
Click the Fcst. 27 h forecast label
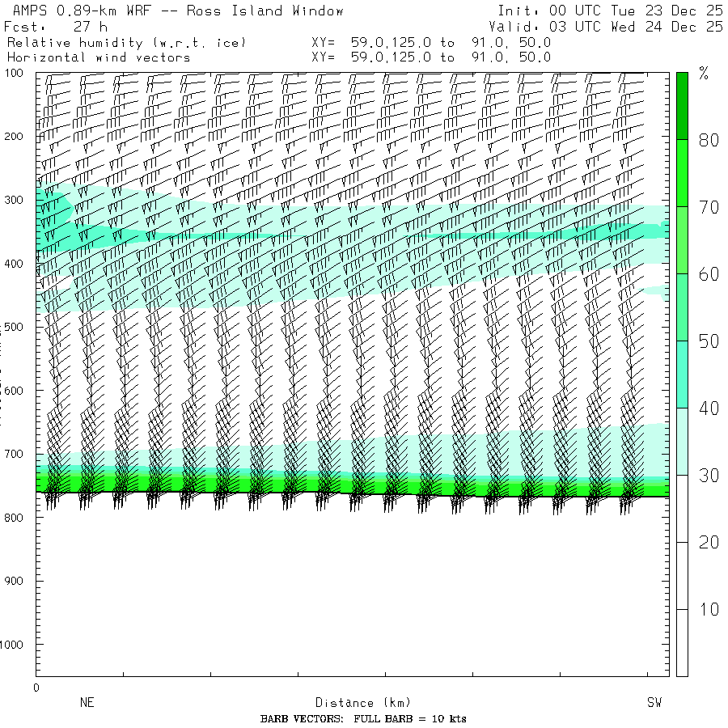55,26
